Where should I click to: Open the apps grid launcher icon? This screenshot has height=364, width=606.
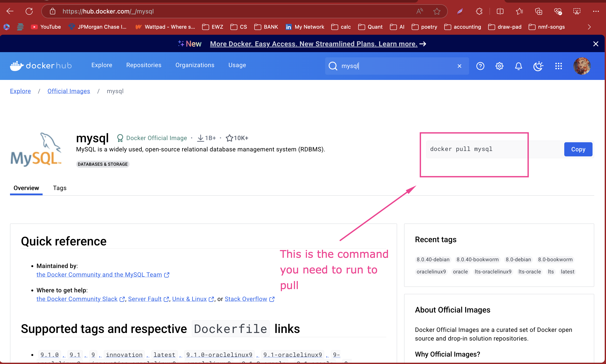pyautogui.click(x=558, y=66)
